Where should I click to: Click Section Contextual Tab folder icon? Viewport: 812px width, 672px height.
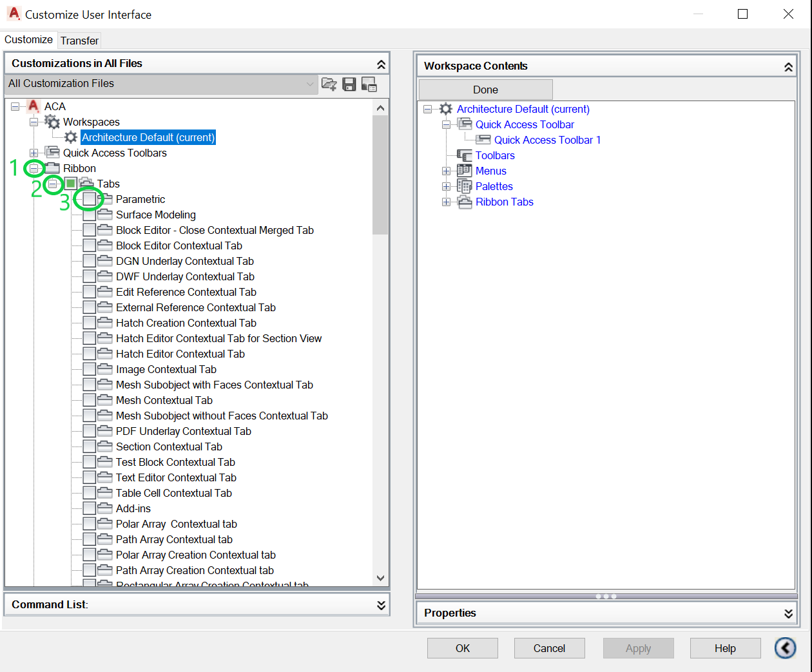[105, 446]
